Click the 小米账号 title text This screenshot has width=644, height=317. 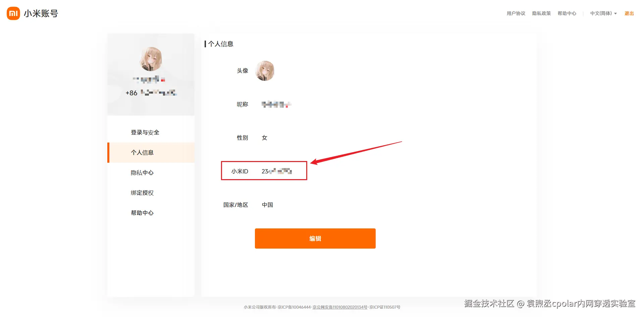pyautogui.click(x=41, y=13)
